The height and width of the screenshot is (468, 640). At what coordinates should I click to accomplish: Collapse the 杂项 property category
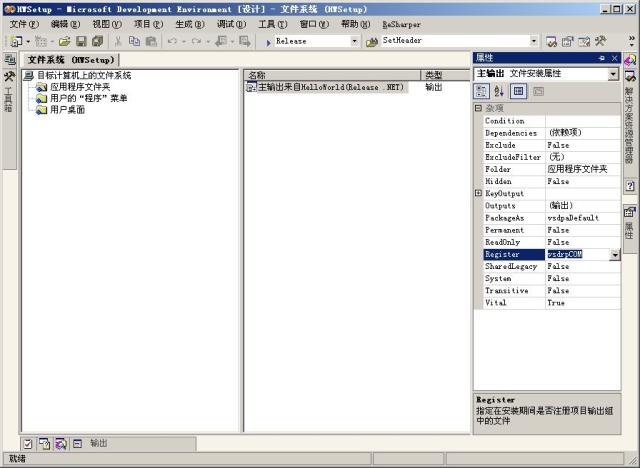click(x=478, y=108)
